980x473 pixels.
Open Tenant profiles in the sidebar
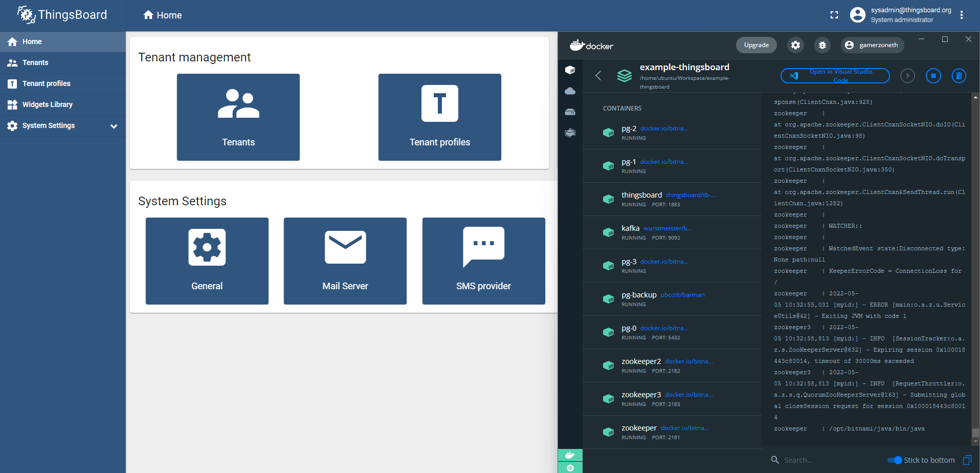click(63, 83)
